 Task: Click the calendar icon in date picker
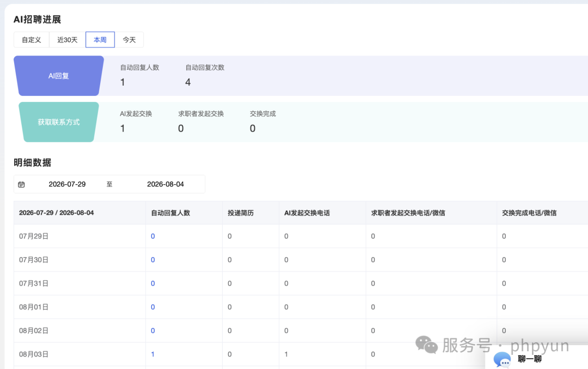pos(21,184)
